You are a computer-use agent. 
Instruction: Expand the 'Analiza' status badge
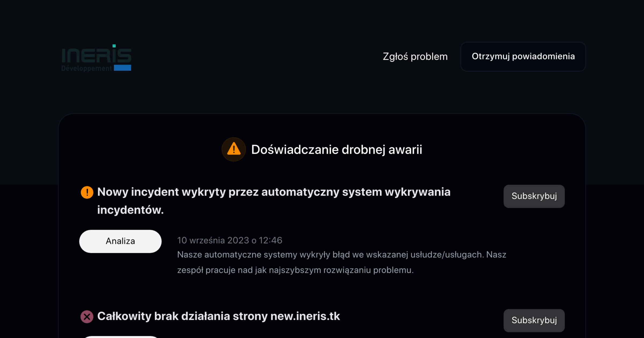coord(120,241)
